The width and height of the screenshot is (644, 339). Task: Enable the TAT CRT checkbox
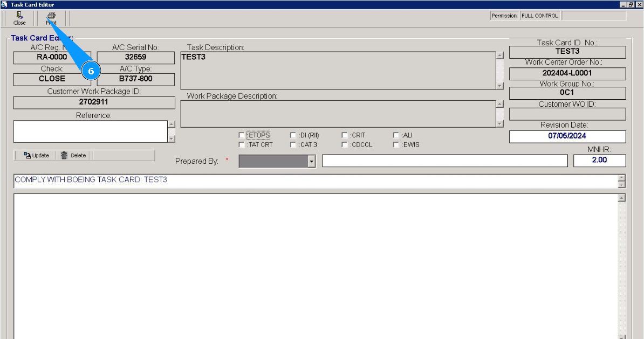(242, 144)
